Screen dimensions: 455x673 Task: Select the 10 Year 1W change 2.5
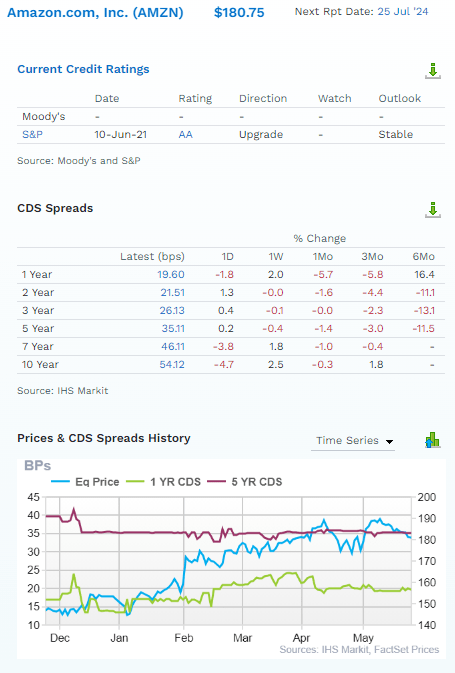[276, 364]
